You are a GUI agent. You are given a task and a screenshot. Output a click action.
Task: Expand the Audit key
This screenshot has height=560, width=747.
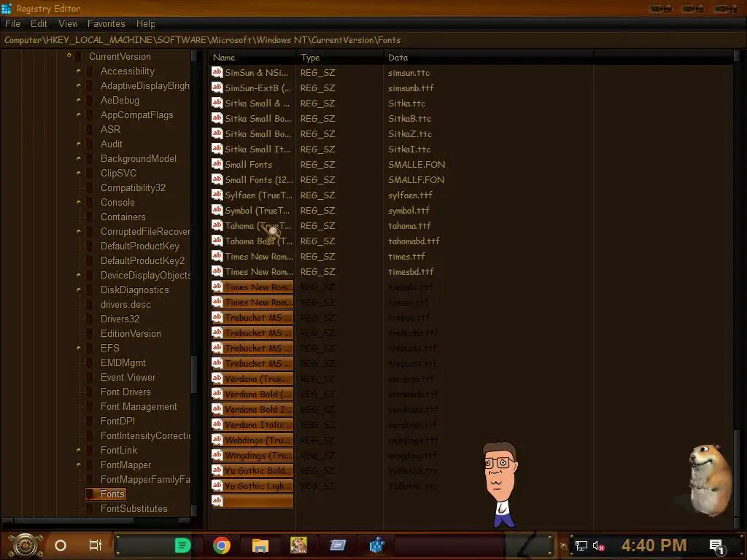point(79,144)
